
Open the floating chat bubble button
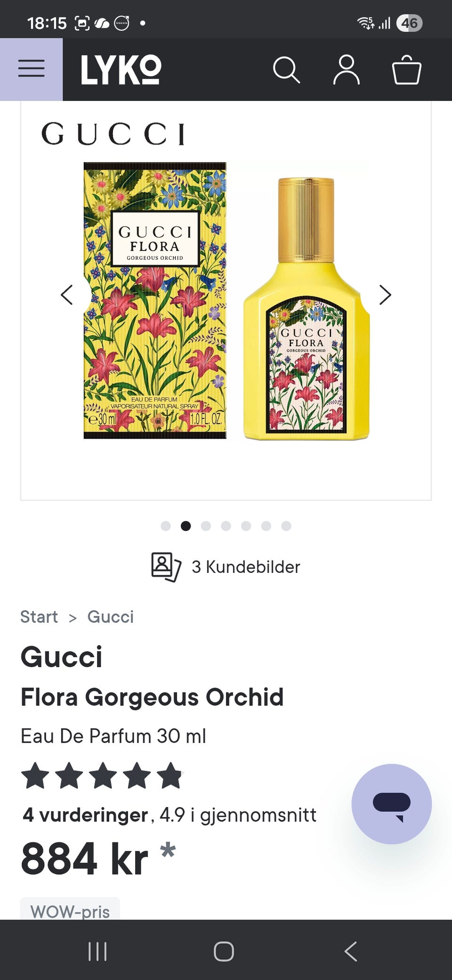[391, 804]
